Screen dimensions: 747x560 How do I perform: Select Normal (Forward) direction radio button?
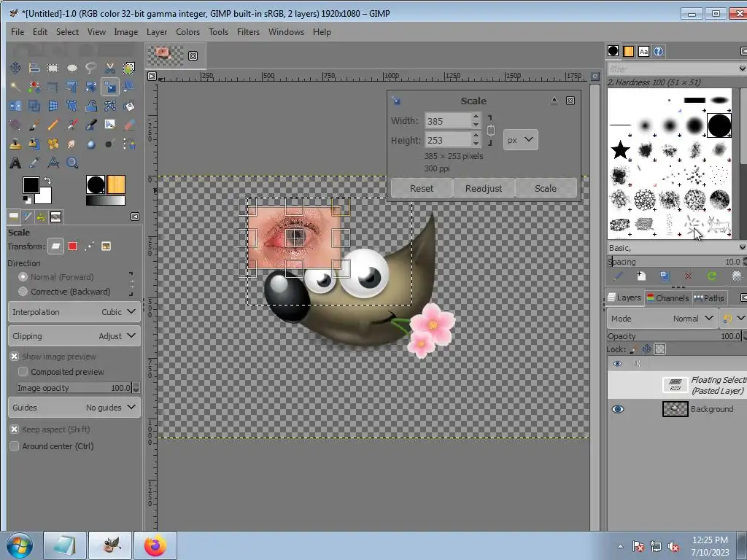click(x=23, y=276)
